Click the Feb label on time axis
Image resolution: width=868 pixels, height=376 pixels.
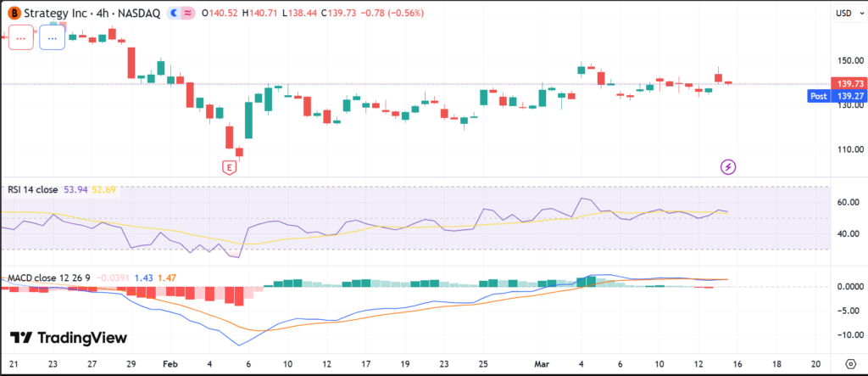click(171, 362)
